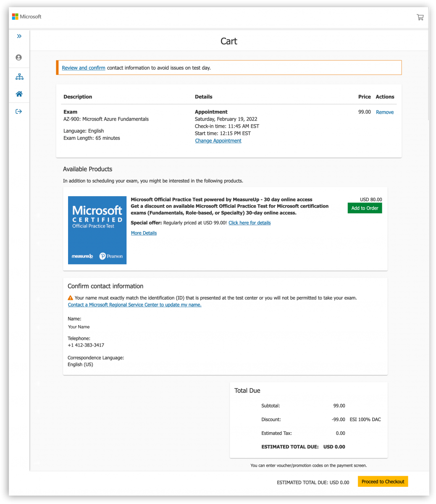Click the 'Exam Length: 65 minutes' text

point(92,138)
